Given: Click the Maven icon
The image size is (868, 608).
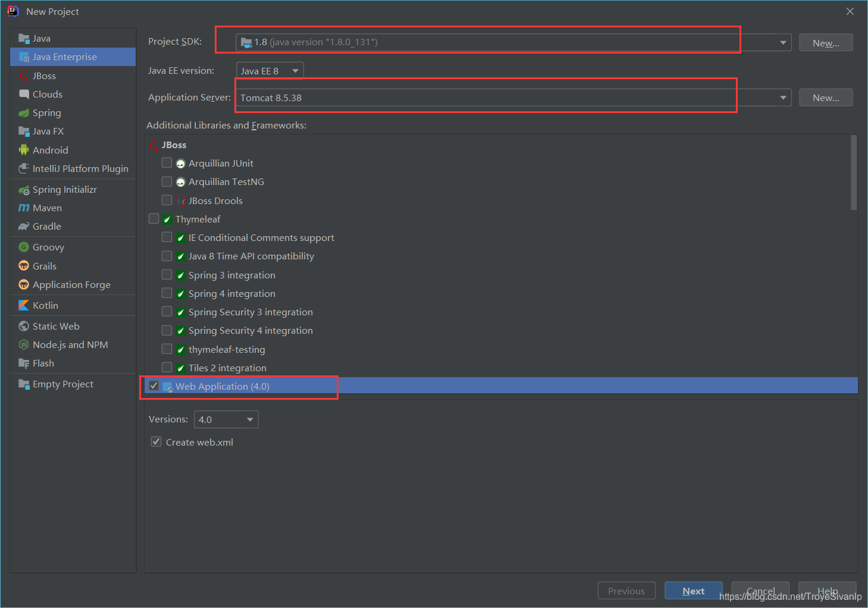Looking at the screenshot, I should (x=24, y=208).
